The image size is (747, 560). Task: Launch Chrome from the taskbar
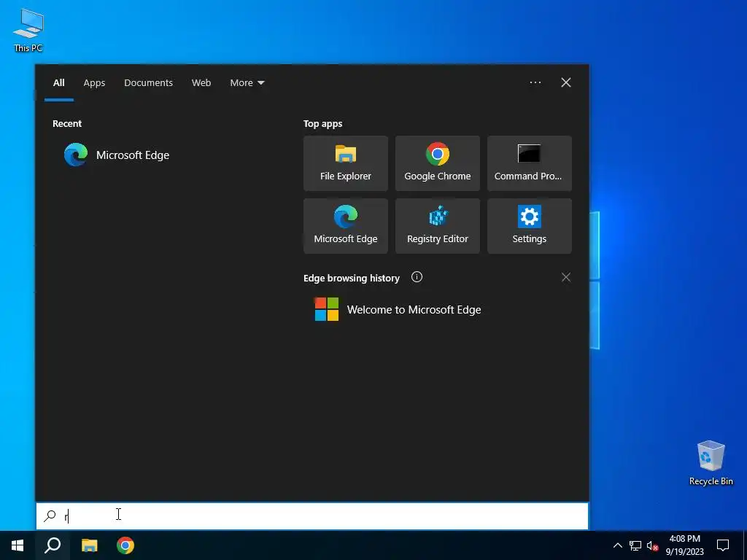pos(125,545)
